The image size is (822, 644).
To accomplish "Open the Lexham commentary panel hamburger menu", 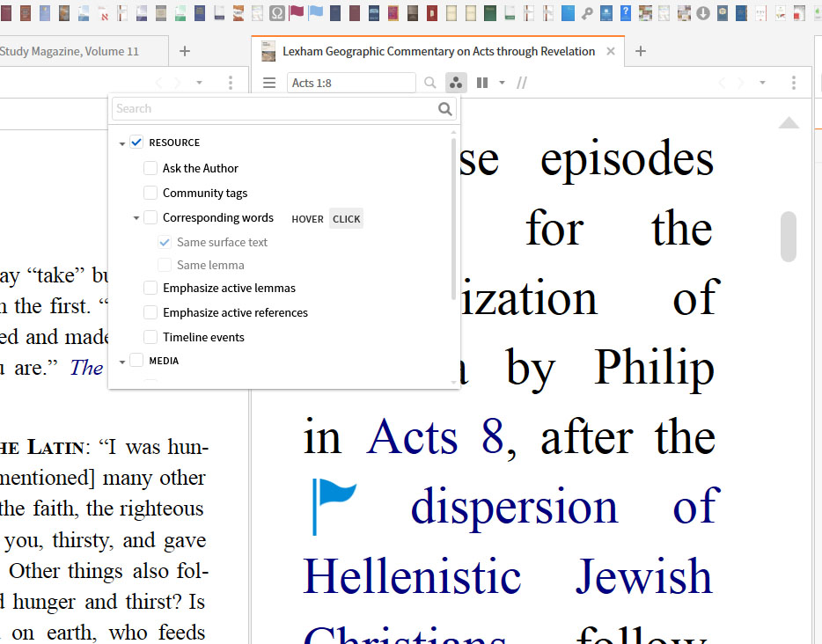I will 269,83.
